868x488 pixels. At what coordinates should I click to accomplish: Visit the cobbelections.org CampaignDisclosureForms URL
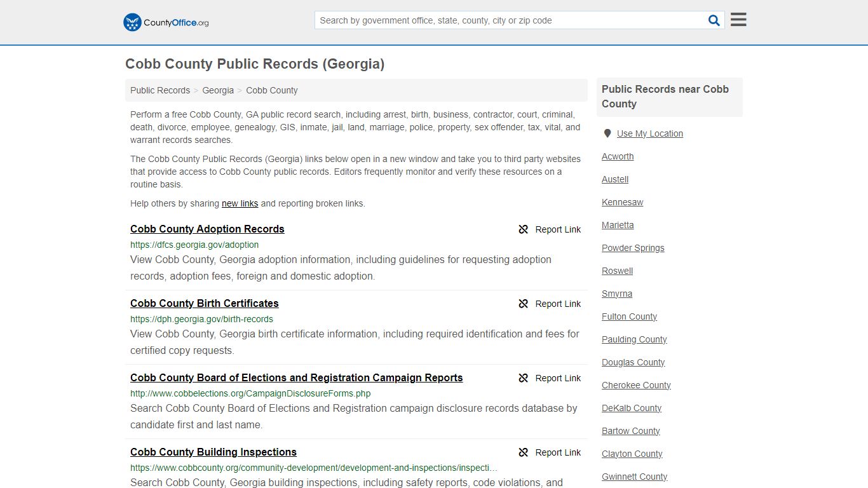tap(250, 393)
